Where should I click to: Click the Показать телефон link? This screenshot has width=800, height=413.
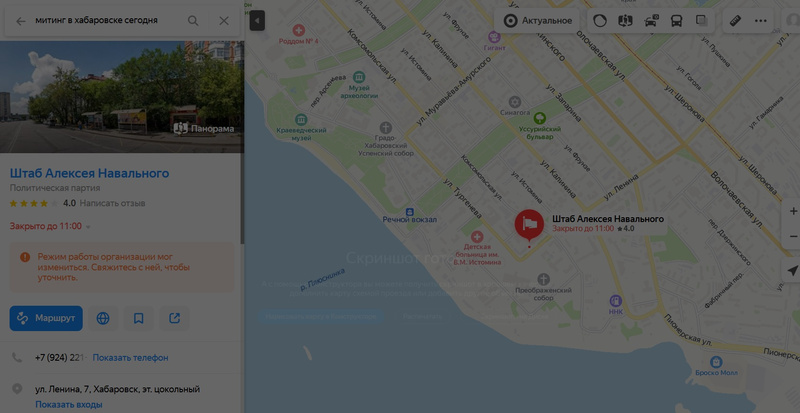tap(131, 358)
